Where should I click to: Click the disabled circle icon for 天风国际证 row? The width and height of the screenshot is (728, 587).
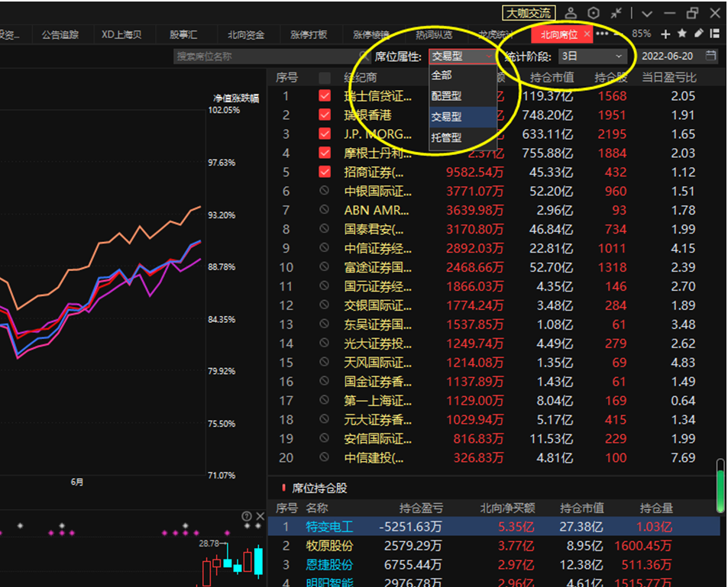tap(325, 362)
